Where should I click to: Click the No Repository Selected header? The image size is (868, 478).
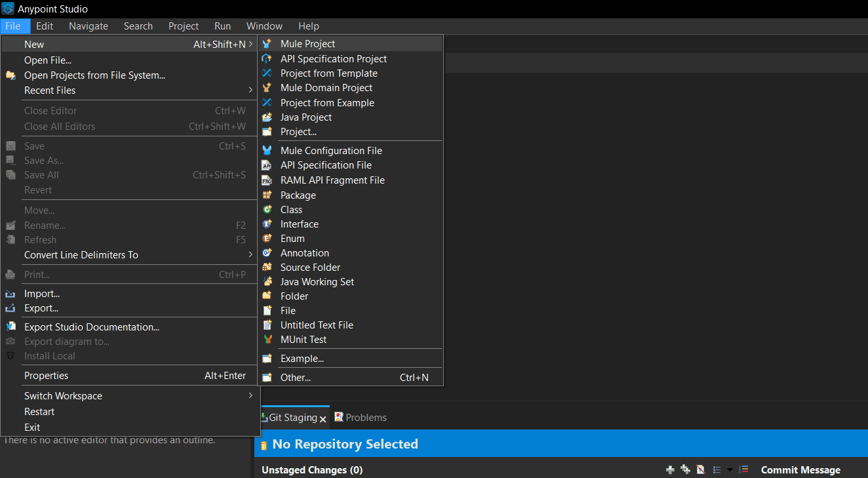(345, 445)
